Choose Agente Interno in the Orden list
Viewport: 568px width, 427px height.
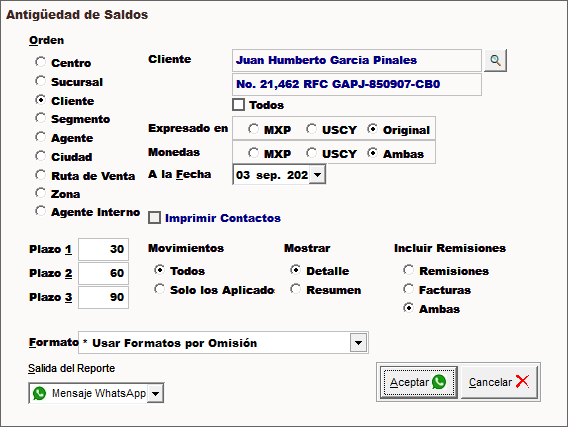coord(41,211)
